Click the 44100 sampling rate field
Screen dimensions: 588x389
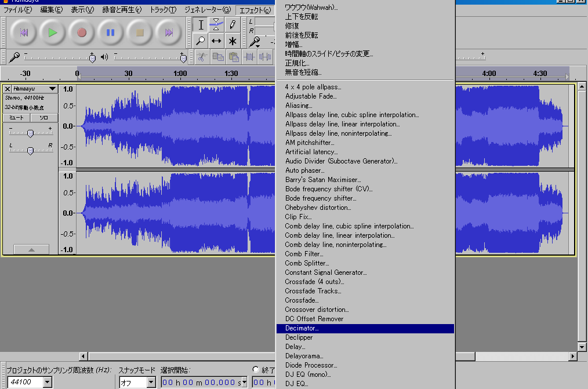click(x=25, y=382)
